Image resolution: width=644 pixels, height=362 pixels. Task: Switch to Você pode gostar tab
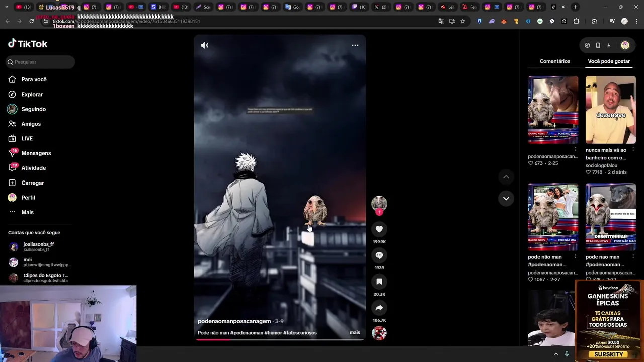[x=609, y=61]
